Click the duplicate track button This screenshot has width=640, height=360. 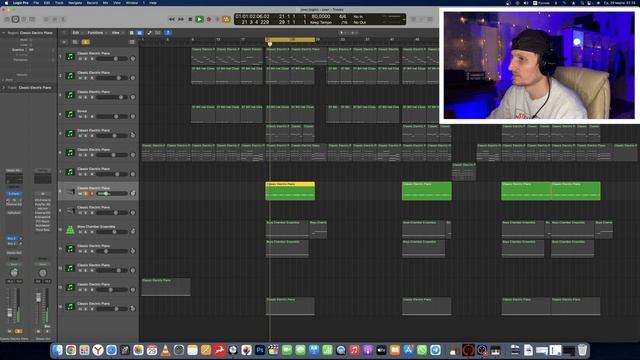(x=75, y=42)
